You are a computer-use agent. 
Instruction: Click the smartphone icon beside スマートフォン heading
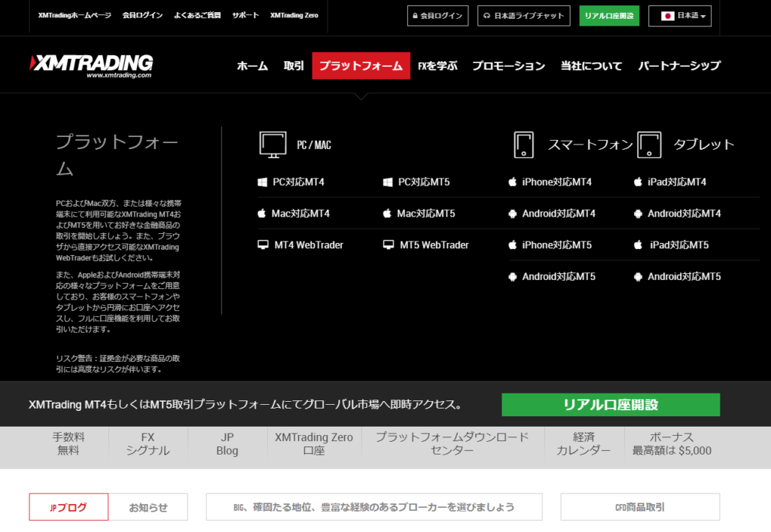523,144
